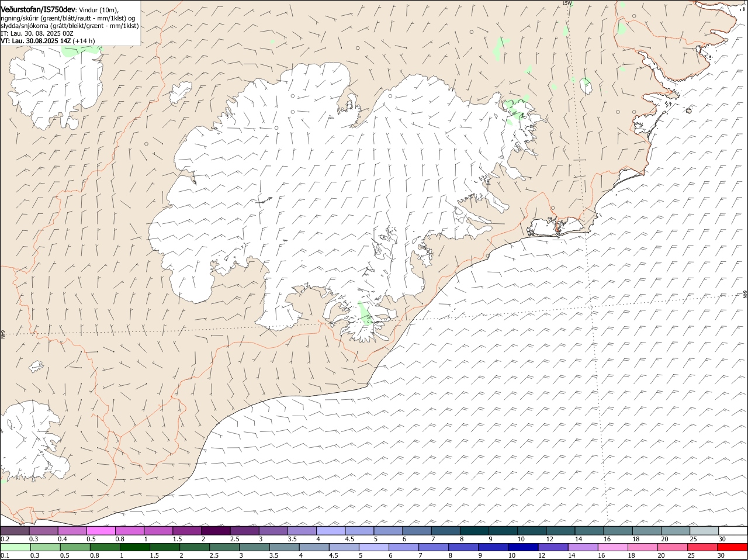Image resolution: width=748 pixels, height=560 pixels.
Task: Select the light grey 25 swatch in the upper scale
Action: coord(705,531)
